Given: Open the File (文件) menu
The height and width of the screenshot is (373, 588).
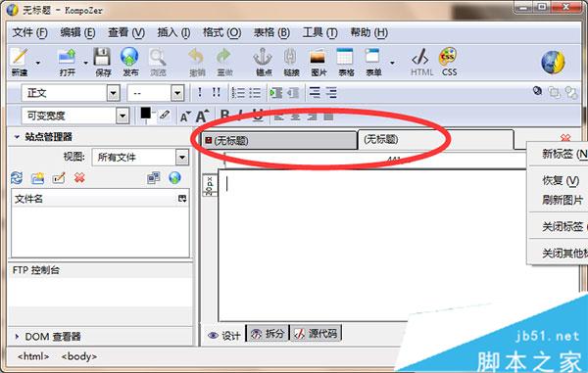Looking at the screenshot, I should pos(29,32).
